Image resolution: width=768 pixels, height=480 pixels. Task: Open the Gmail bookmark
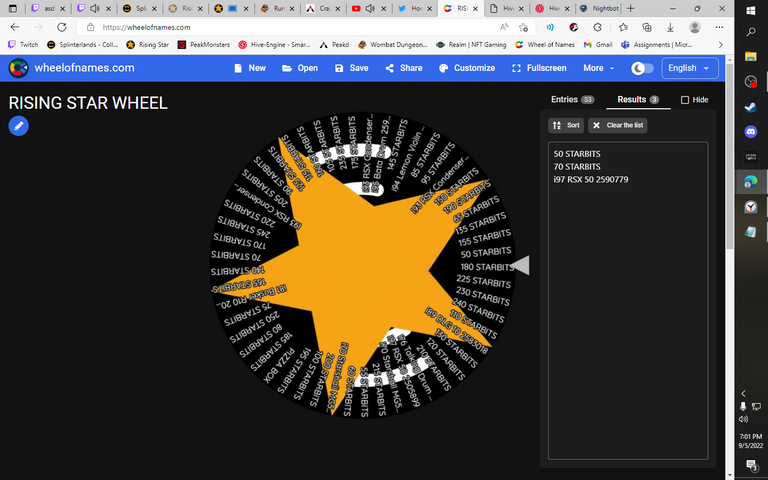tap(598, 45)
